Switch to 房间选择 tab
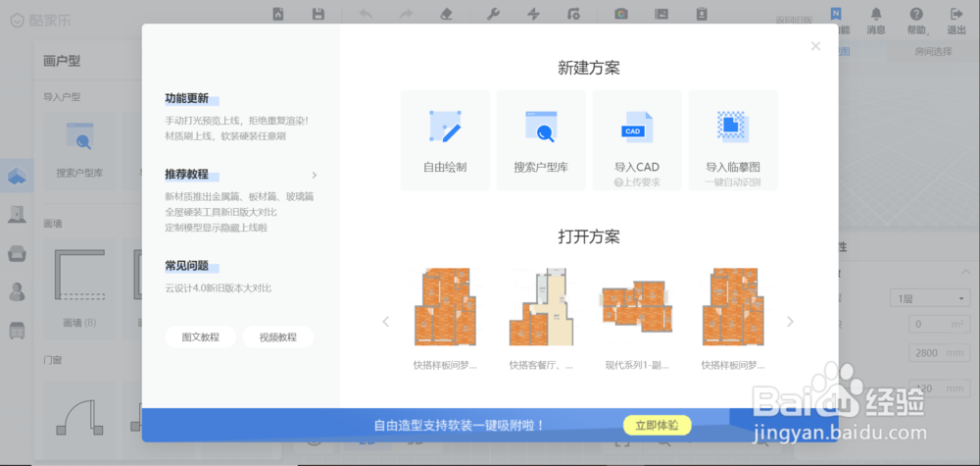 pos(933,51)
